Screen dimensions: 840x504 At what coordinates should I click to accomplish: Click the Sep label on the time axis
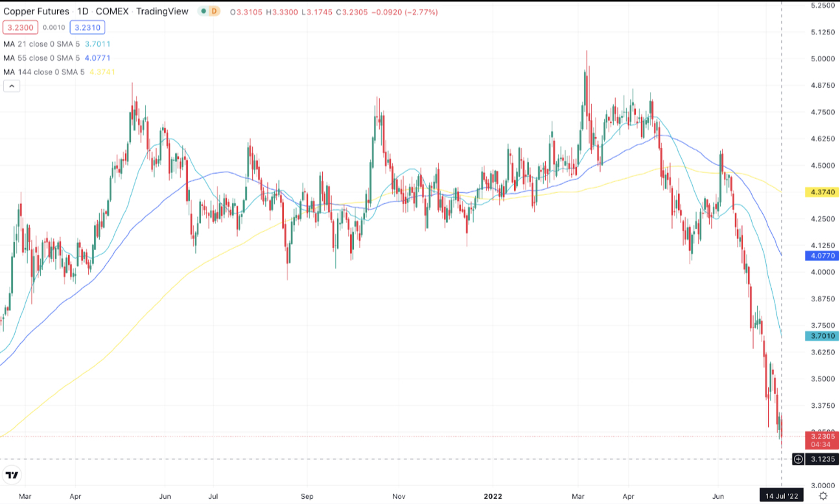point(307,496)
